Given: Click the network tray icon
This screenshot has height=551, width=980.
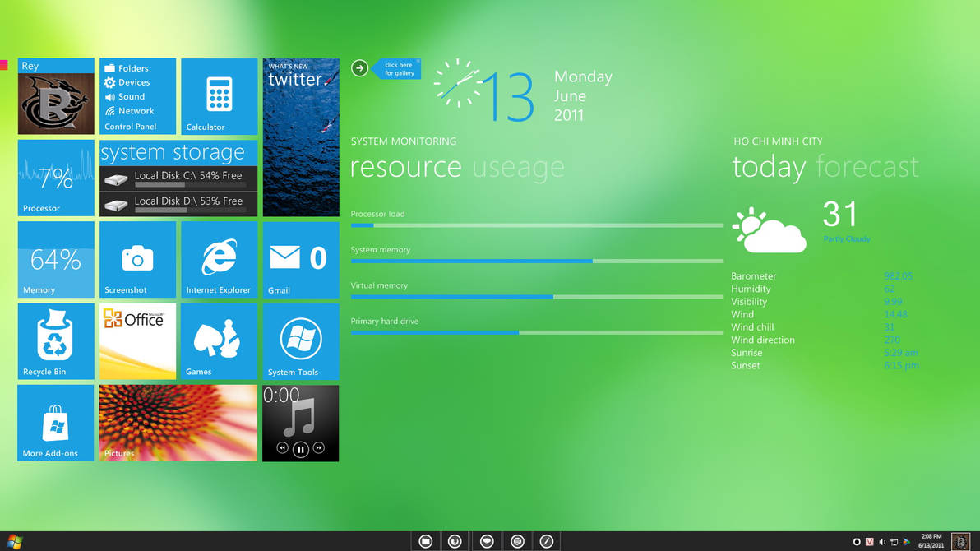Looking at the screenshot, I should point(894,542).
